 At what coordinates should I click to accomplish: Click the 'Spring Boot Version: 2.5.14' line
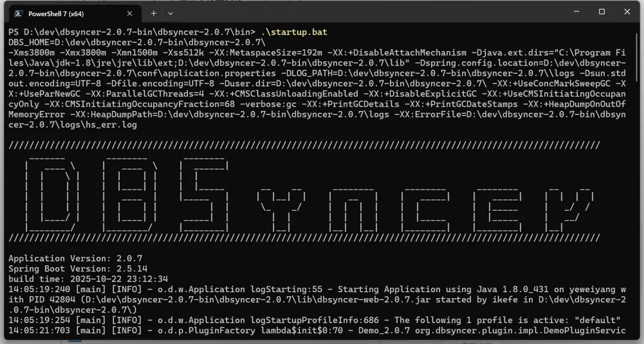click(x=78, y=268)
